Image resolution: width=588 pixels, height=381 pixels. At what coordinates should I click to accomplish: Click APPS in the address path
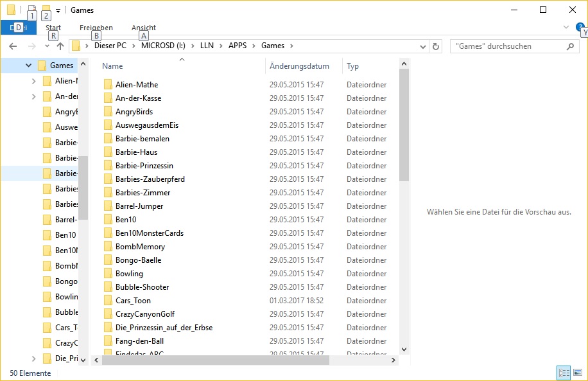238,46
